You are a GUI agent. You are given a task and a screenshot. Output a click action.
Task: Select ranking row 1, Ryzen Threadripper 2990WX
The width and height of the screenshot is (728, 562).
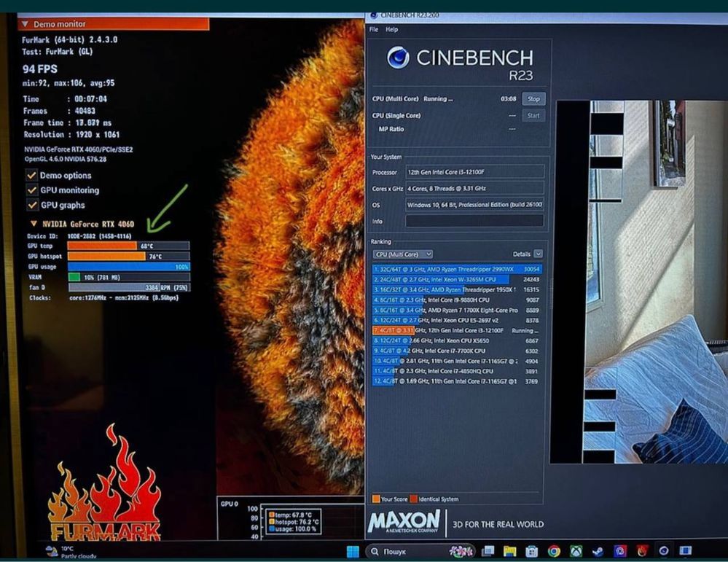click(x=457, y=270)
